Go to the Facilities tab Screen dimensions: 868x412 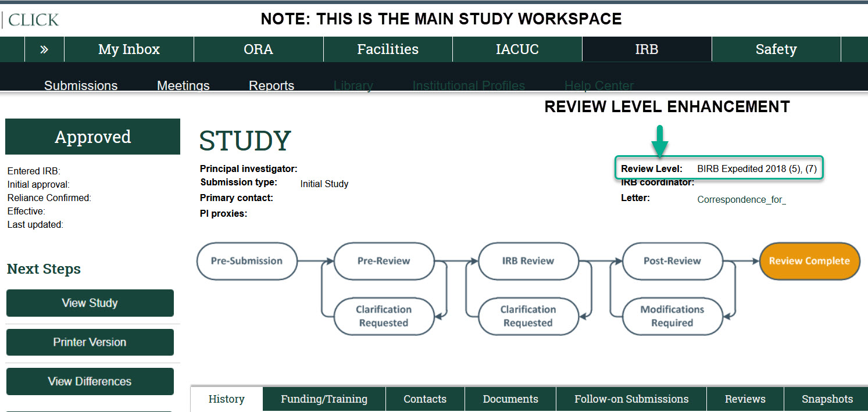[x=388, y=49]
